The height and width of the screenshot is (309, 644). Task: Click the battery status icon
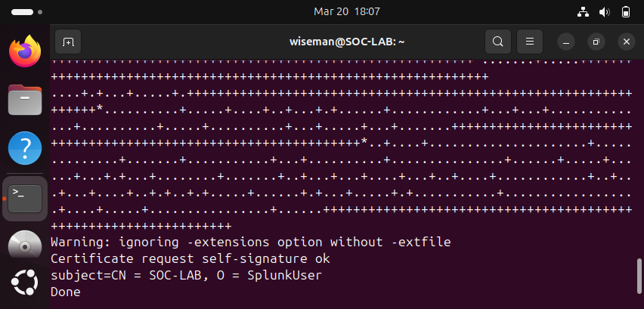coord(625,12)
